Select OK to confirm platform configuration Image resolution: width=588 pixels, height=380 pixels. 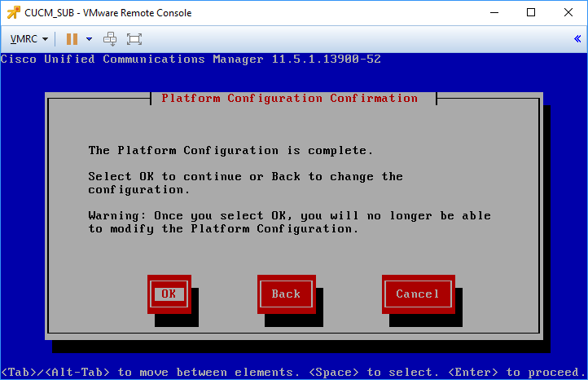[169, 294]
